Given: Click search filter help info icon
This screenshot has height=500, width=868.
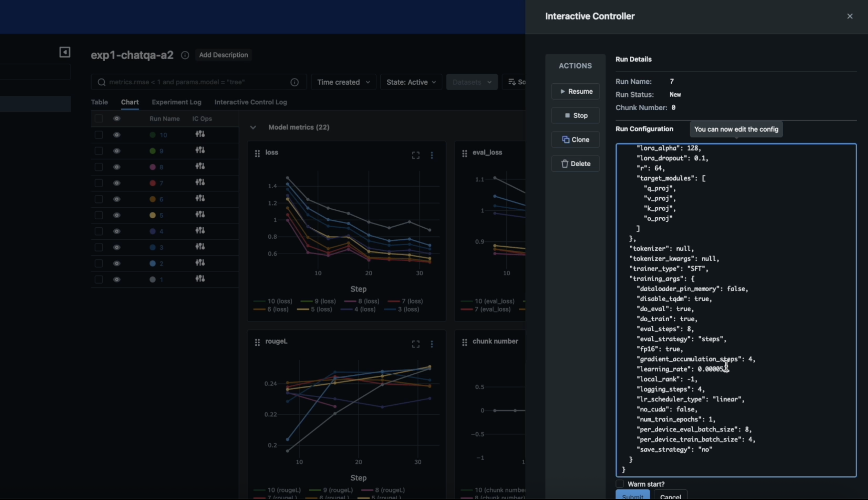Looking at the screenshot, I should coord(294,82).
